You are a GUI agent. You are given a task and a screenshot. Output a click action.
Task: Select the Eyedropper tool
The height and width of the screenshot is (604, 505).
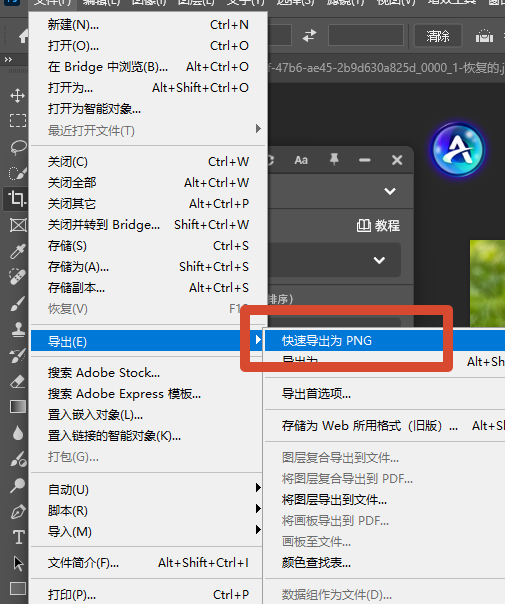point(18,251)
